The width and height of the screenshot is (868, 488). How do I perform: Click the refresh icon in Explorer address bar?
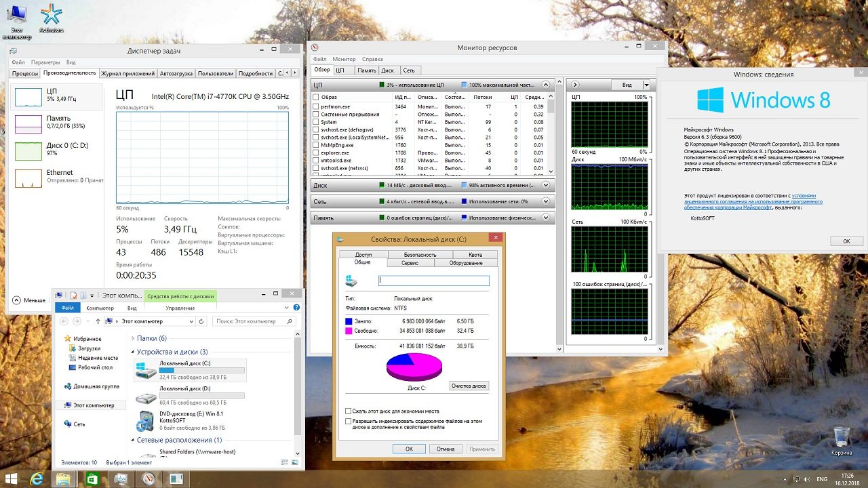pyautogui.click(x=201, y=321)
